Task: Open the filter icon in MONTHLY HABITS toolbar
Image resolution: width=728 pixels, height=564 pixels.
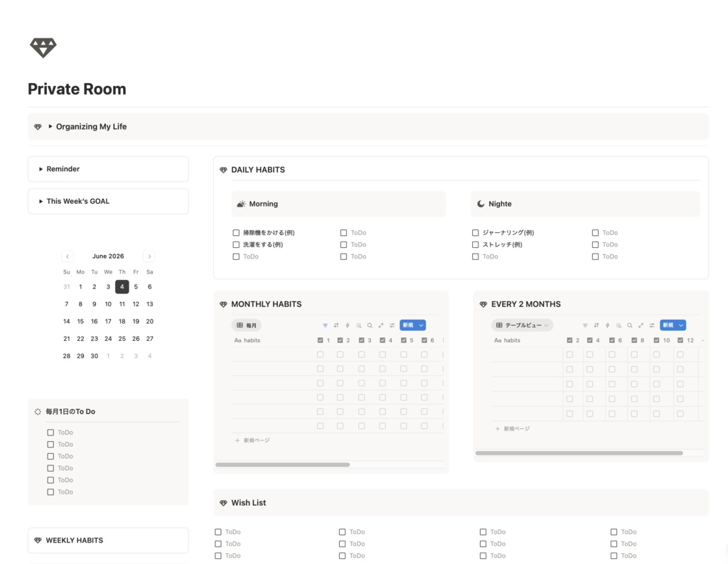Action: (x=325, y=325)
